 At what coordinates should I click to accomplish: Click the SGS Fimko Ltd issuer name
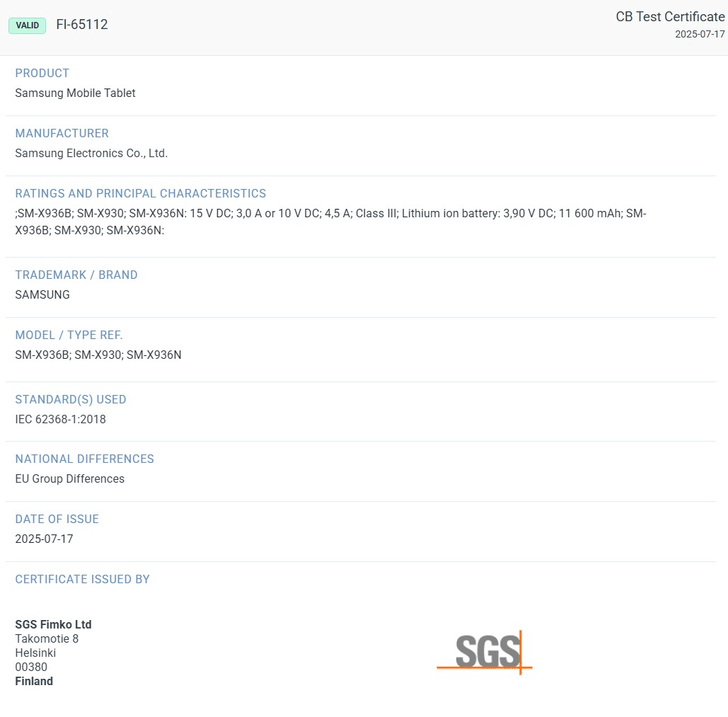[x=53, y=624]
